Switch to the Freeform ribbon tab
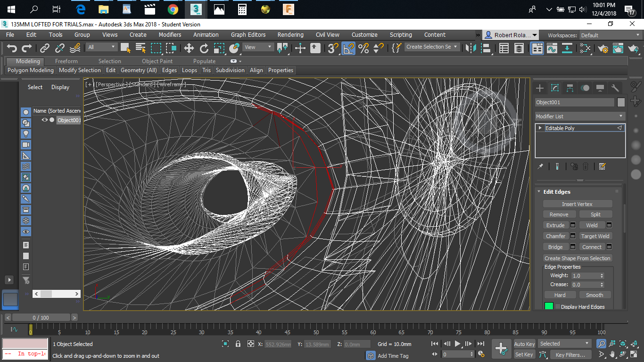This screenshot has height=362, width=644. point(66,61)
